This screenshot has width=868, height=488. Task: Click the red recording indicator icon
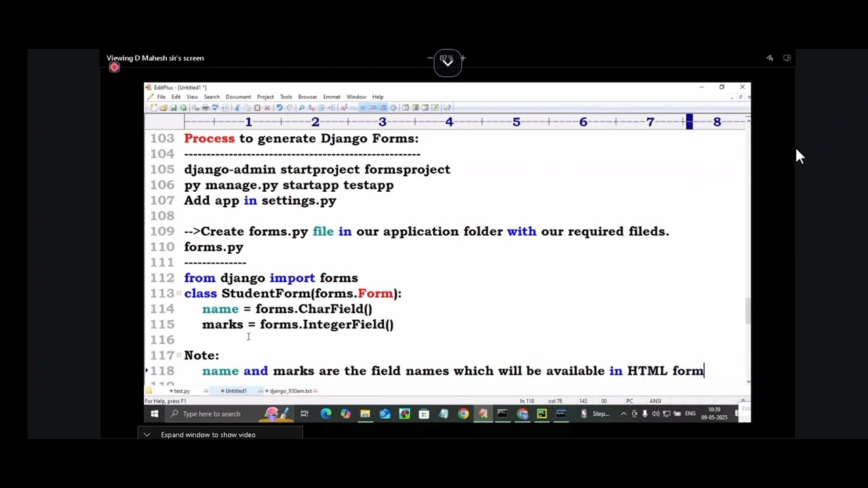point(114,67)
